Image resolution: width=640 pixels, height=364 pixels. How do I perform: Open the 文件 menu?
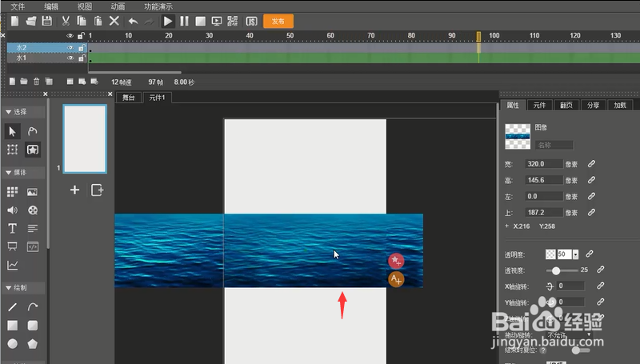click(18, 6)
